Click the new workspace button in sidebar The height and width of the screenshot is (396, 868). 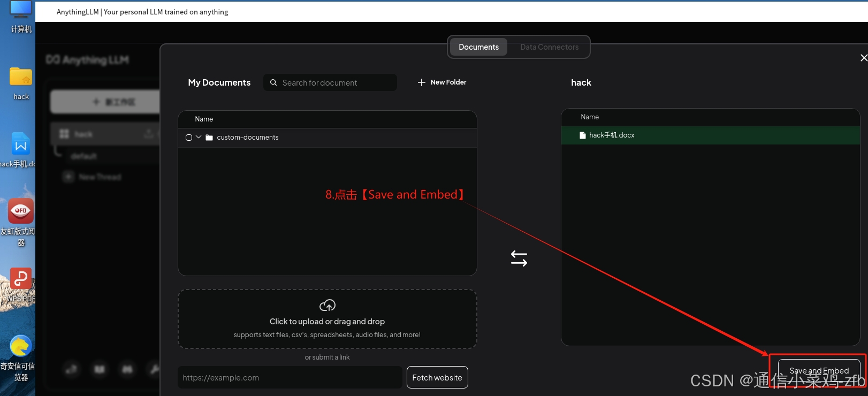pyautogui.click(x=105, y=102)
